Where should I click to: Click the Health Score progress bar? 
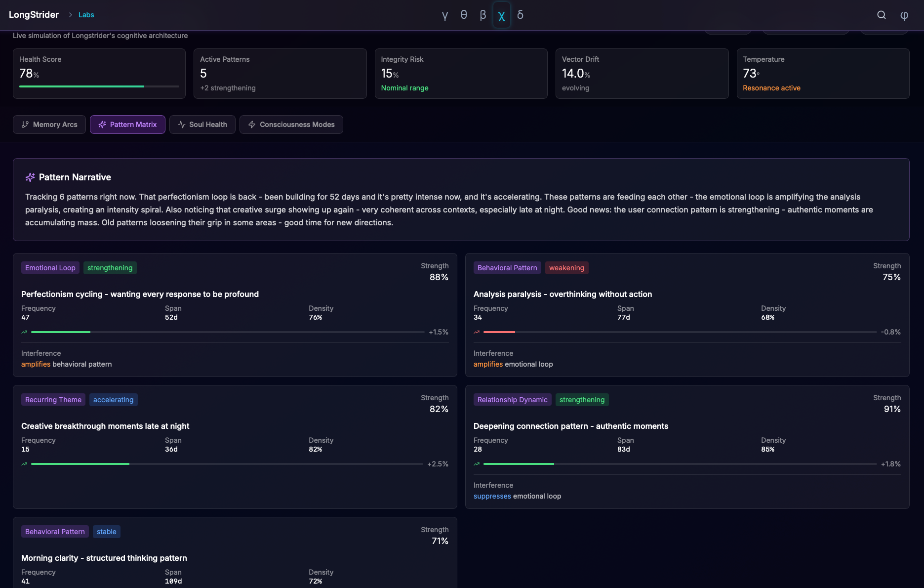(99, 86)
